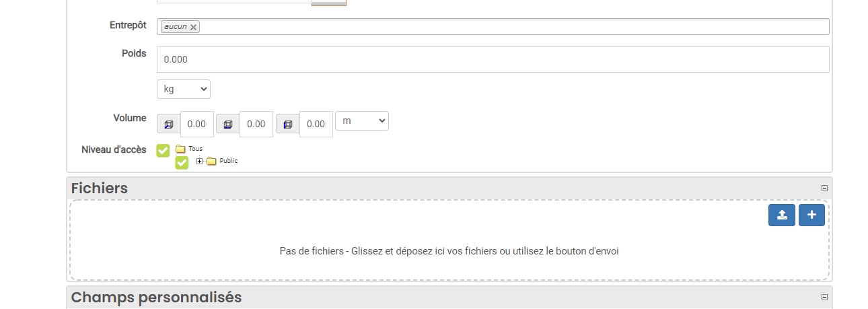The height and width of the screenshot is (309, 868).
Task: Edit the second Volume dimension value
Action: pyautogui.click(x=256, y=124)
